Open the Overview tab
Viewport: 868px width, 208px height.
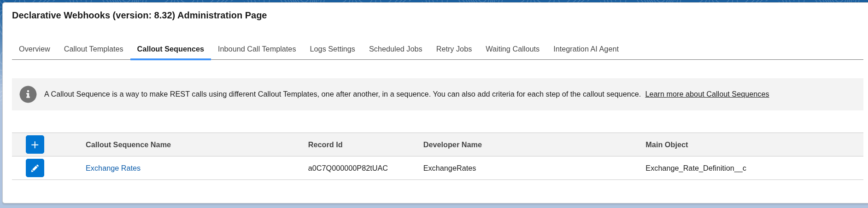point(35,49)
